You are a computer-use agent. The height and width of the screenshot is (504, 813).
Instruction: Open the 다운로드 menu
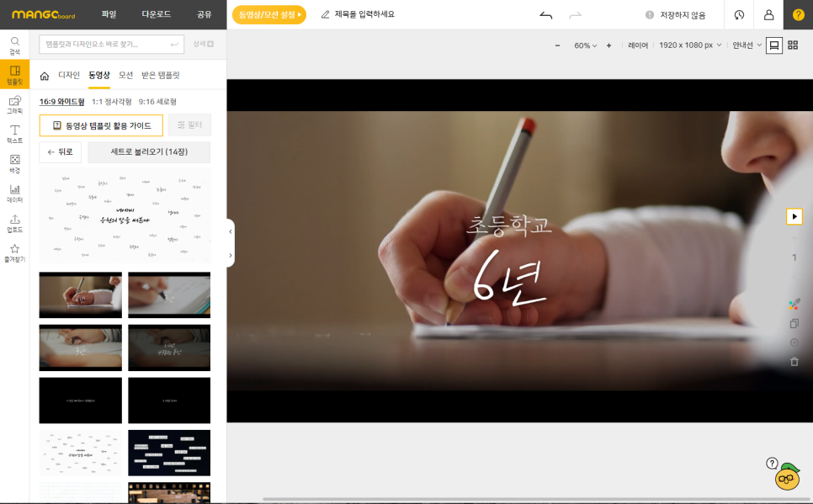[156, 14]
